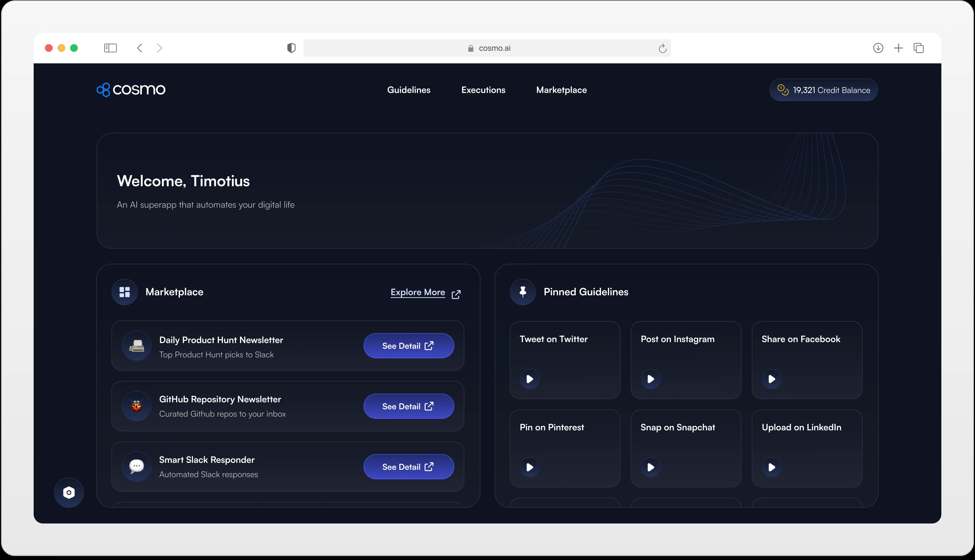
Task: Play the Tweet on Twitter guideline
Action: [529, 379]
